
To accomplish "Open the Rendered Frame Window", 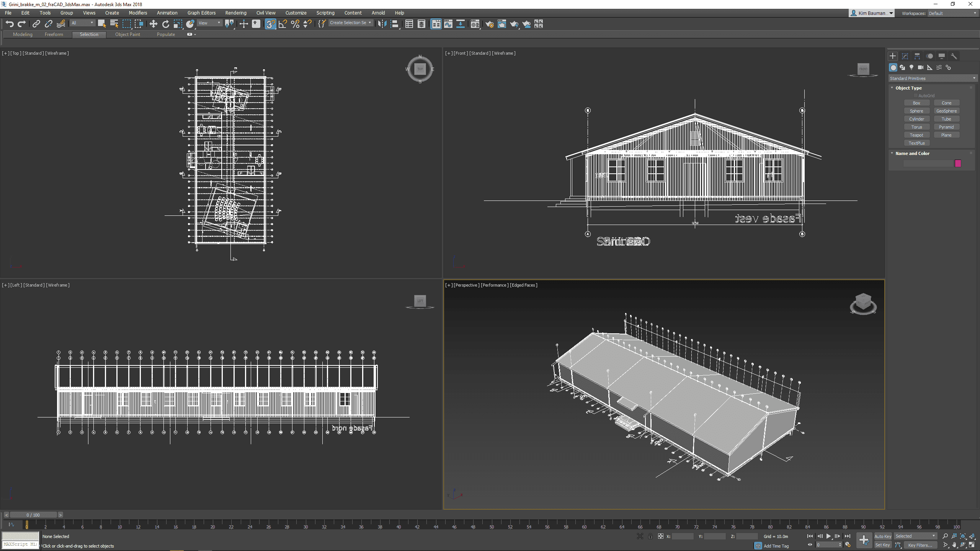I will tap(502, 24).
